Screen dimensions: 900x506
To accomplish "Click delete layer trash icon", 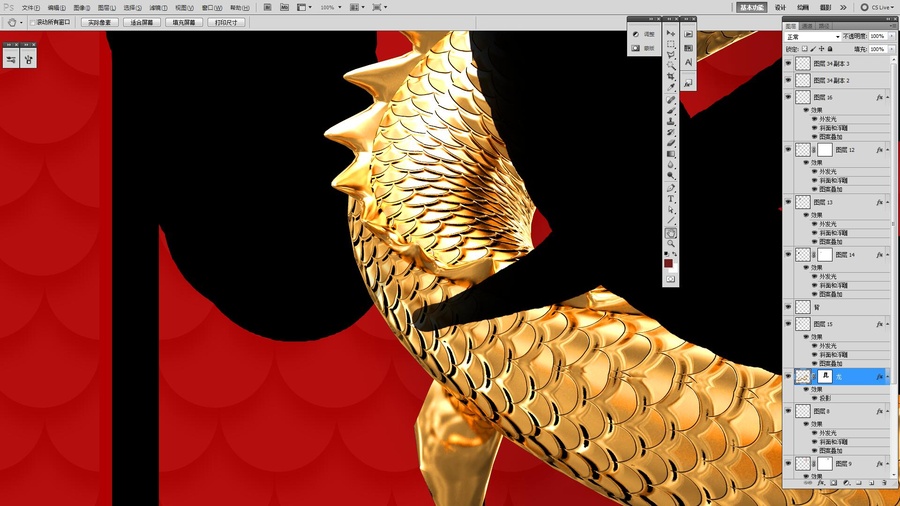I will coord(884,484).
